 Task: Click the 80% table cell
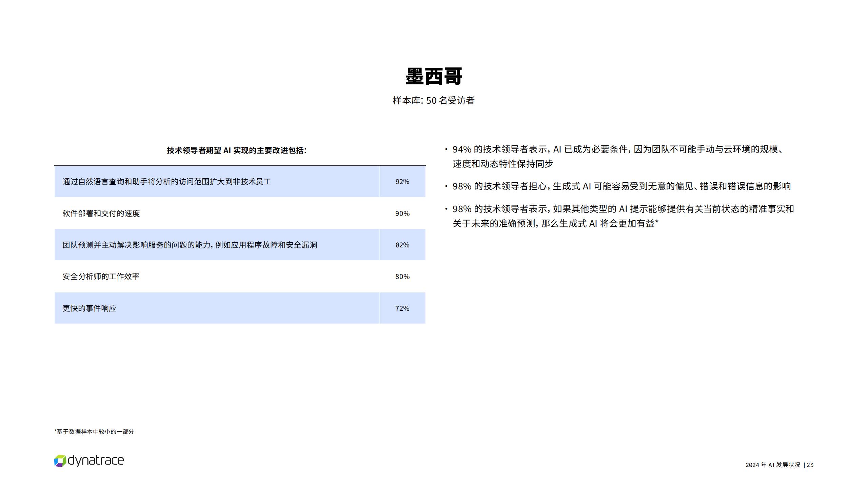402,277
